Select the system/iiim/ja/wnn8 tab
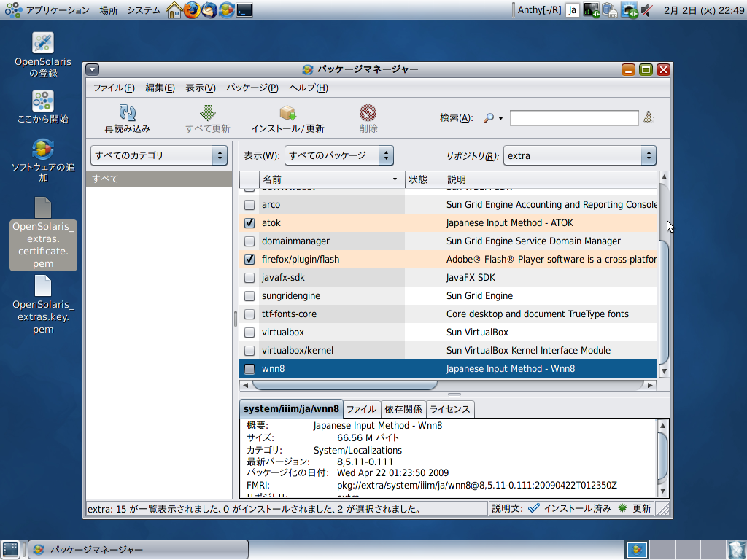747x560 pixels. (x=291, y=408)
